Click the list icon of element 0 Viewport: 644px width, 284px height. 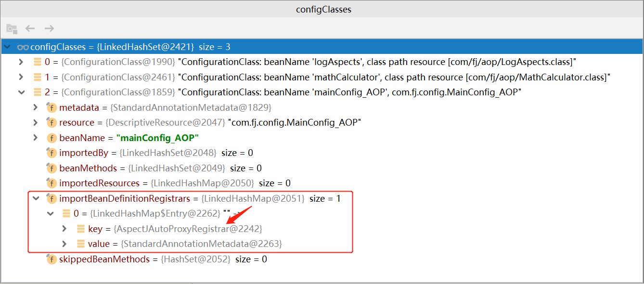[x=37, y=62]
